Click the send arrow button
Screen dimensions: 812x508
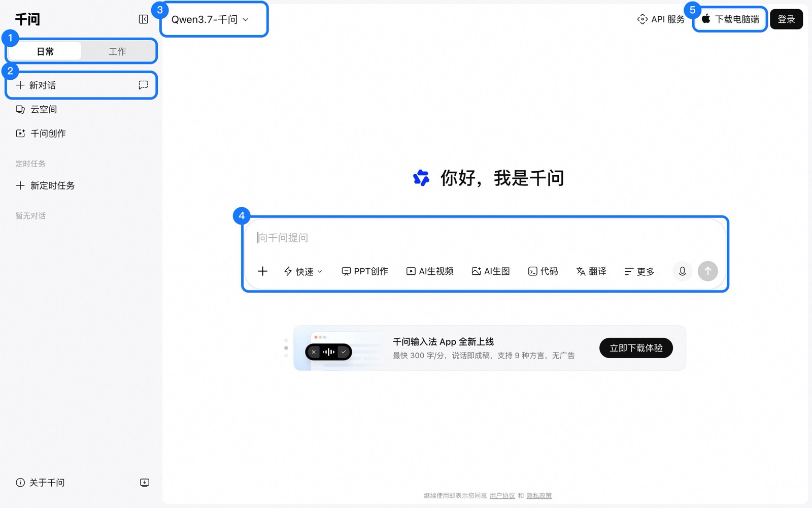coord(708,271)
